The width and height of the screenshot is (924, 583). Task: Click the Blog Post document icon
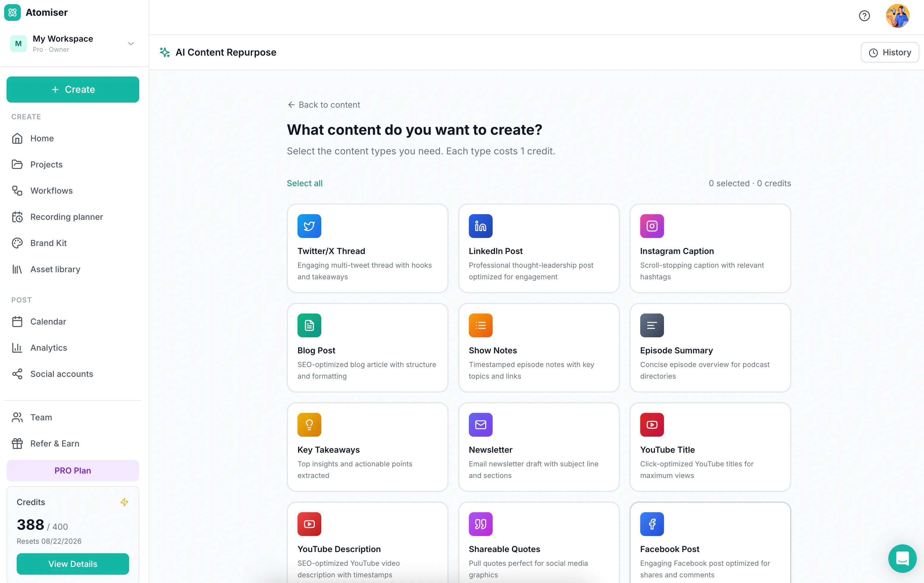309,325
